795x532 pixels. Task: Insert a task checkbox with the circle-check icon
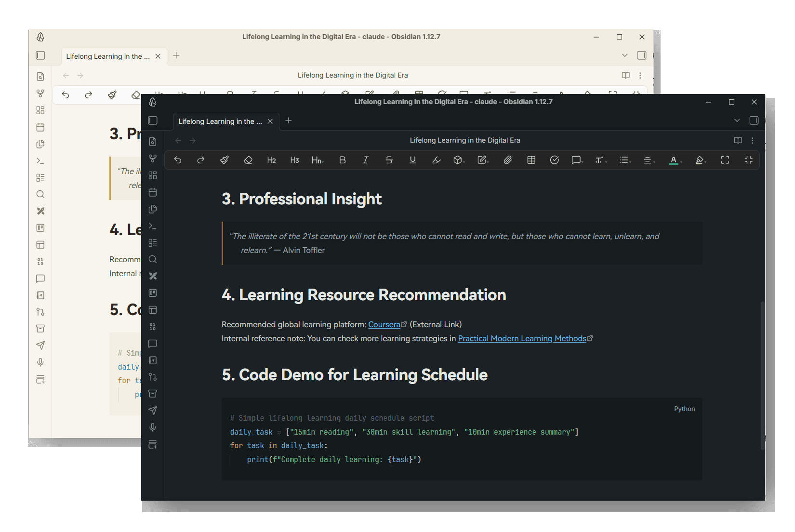(555, 160)
